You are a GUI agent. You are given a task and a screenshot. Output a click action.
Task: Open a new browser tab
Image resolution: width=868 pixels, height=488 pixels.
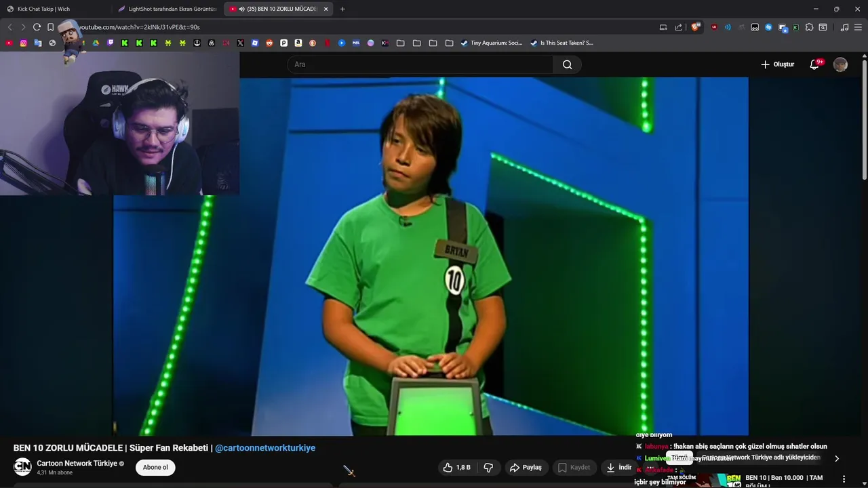tap(342, 9)
